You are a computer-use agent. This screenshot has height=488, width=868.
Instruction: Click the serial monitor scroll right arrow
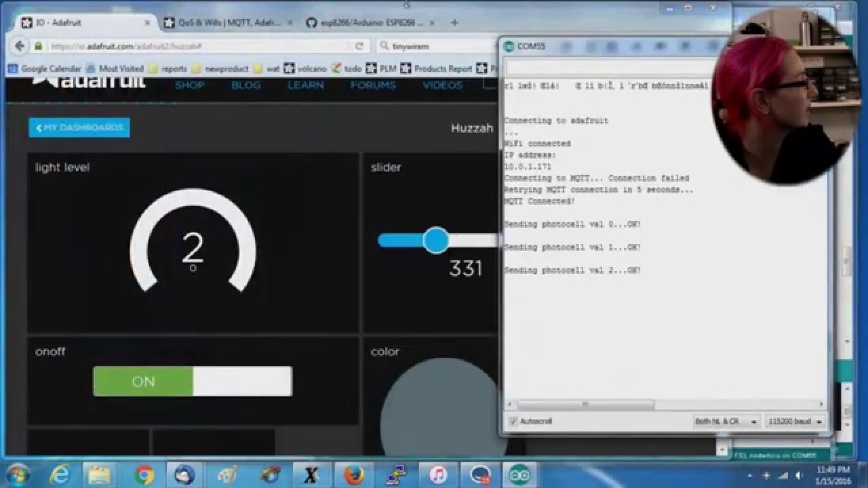(822, 405)
